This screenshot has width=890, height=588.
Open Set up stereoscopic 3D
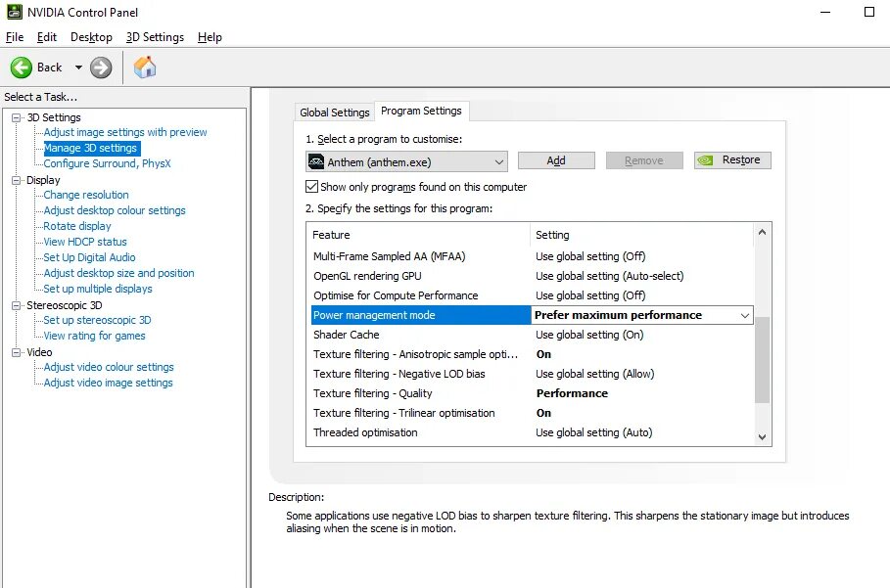click(x=97, y=320)
